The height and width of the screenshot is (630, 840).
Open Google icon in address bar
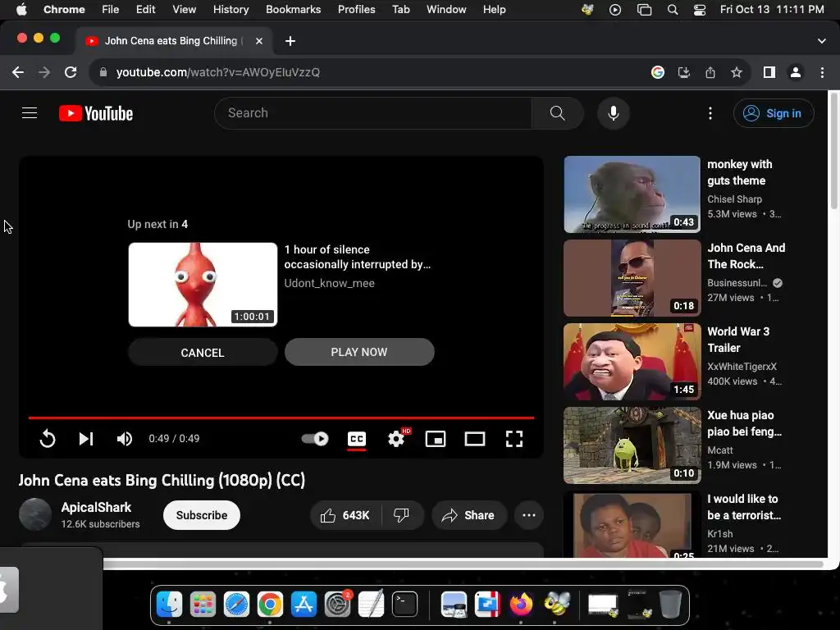(658, 72)
